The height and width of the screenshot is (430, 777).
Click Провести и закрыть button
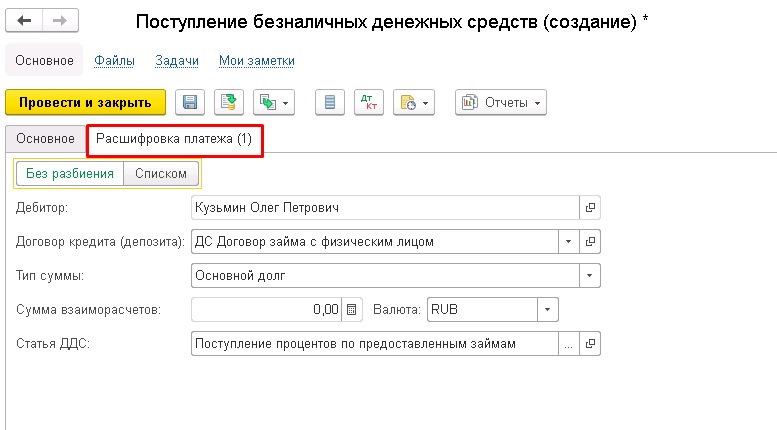coord(85,103)
